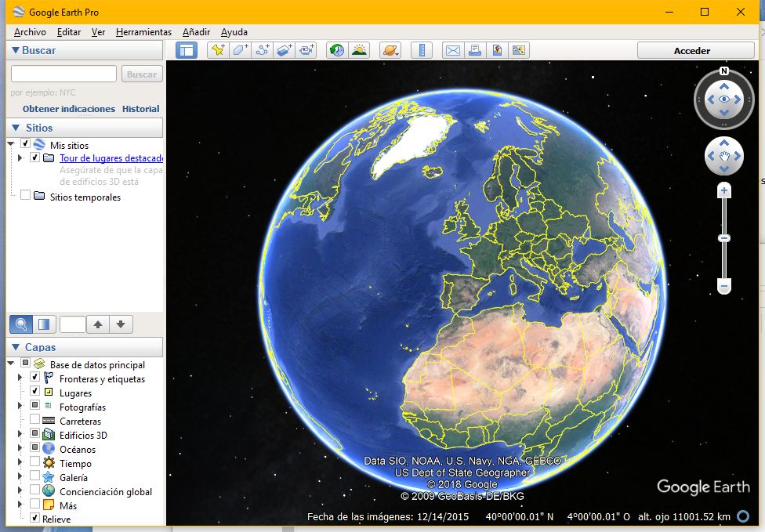This screenshot has width=765, height=532.
Task: Collapse the Sitios panel
Action: coord(15,128)
